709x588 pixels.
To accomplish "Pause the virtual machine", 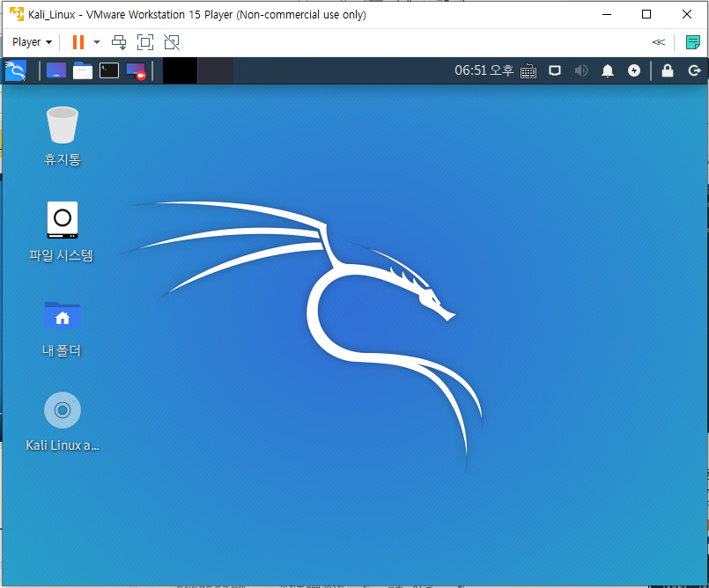I will click(78, 42).
